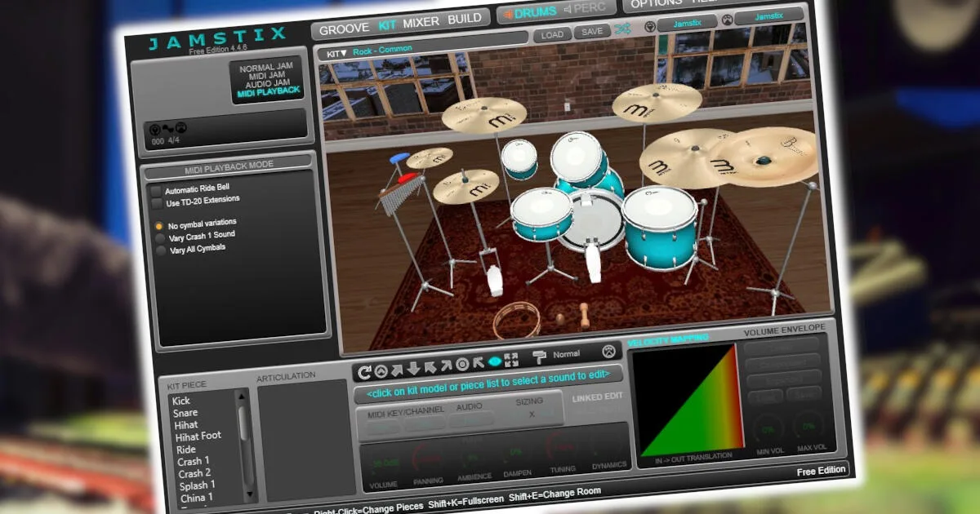Select Hihat in kit piece list
Screen dimensions: 980x514
186,425
